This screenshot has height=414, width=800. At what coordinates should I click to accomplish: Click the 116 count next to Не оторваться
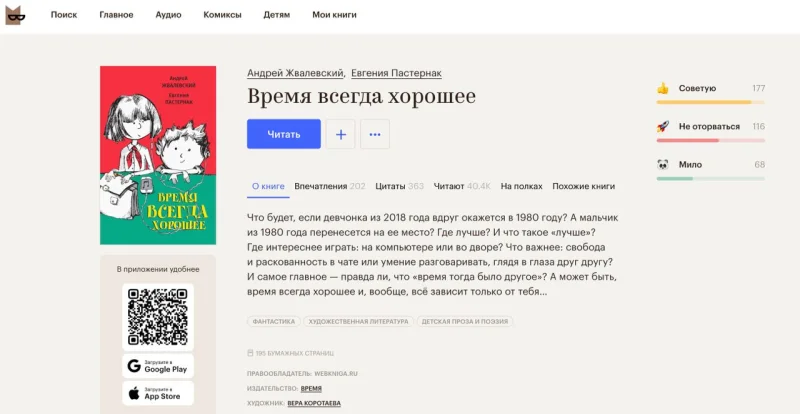[x=759, y=127]
